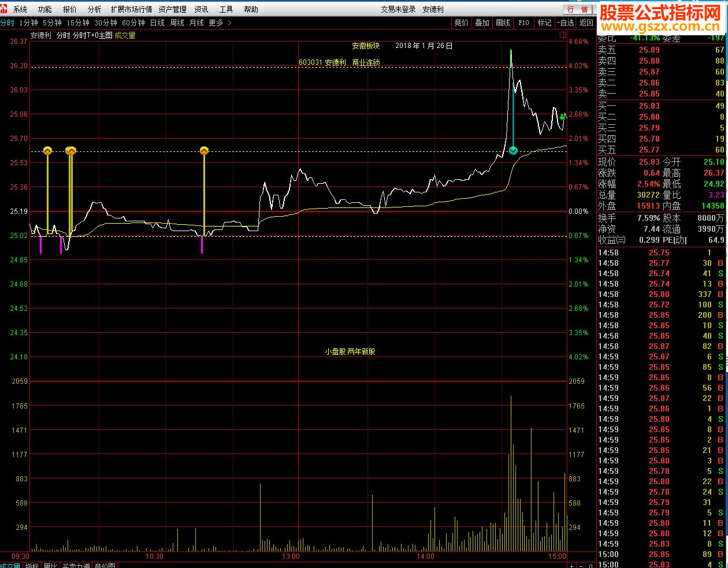The image size is (728, 568).
Task: Toggle the panel layout icon above the percent axis
Action: (x=563, y=35)
